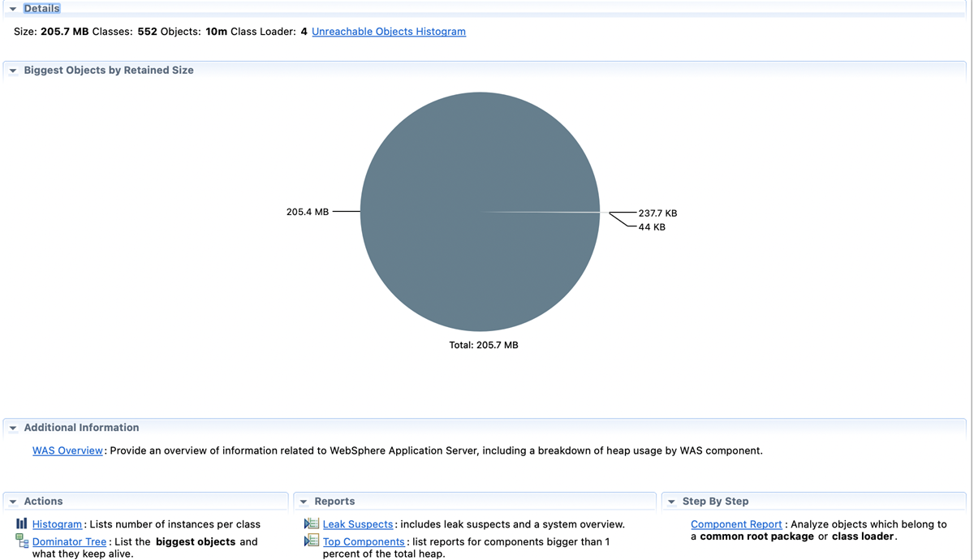Click the 237.7 KB pie label
Viewport: 974px width, 560px height.
(657, 213)
